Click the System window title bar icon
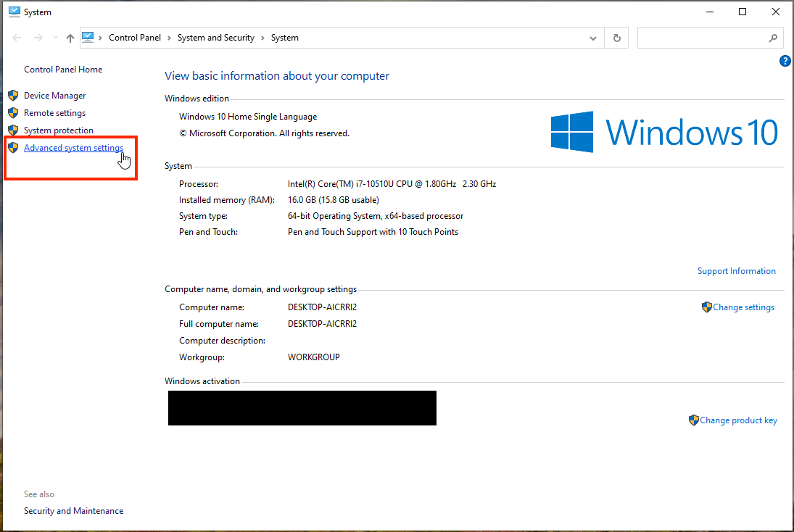Screen dimensions: 794x532 (15, 12)
